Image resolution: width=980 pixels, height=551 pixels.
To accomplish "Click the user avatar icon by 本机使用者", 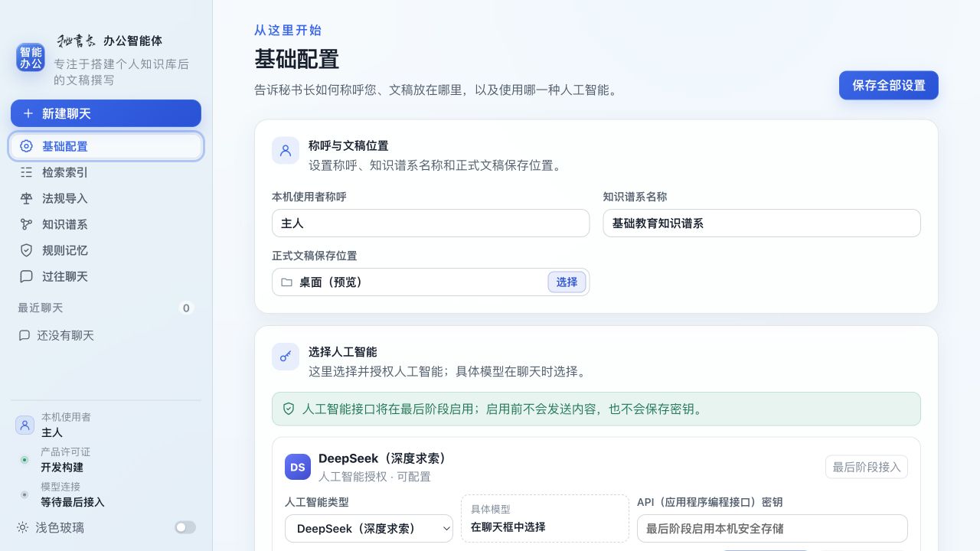I will pos(25,425).
